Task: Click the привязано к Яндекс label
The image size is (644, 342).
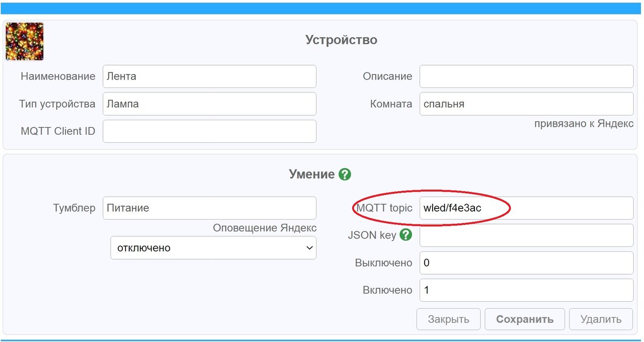Action: point(583,123)
